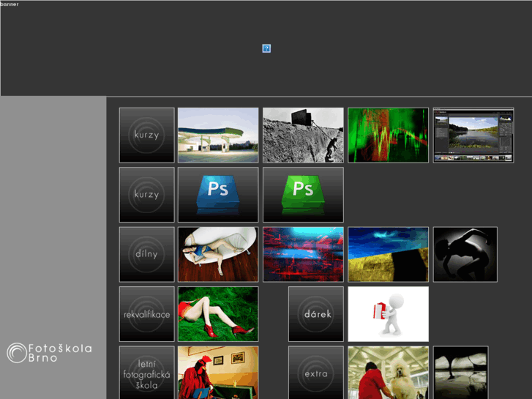Image resolution: width=532 pixels, height=399 pixels.
Task: Open the first-row kurzy tile
Action: tap(146, 135)
